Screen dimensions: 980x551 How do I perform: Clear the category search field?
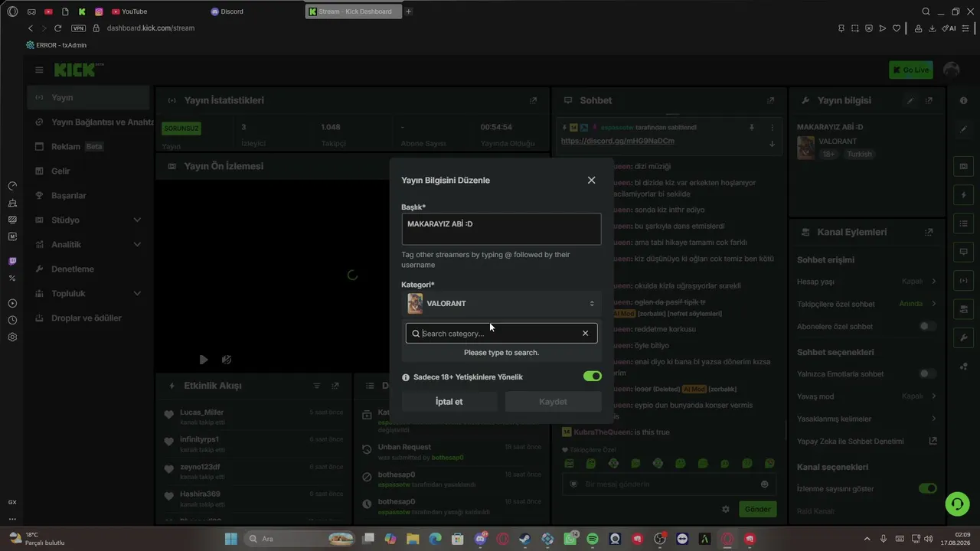[585, 334]
